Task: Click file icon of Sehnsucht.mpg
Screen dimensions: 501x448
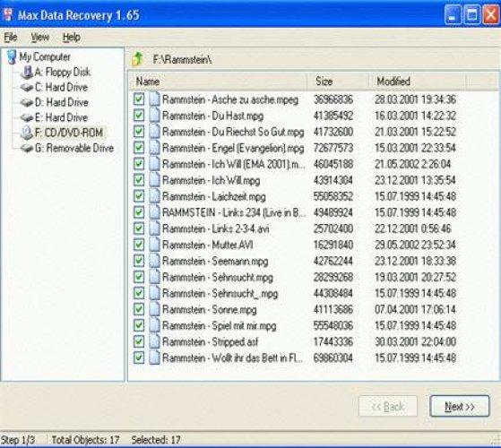Action: (154, 277)
